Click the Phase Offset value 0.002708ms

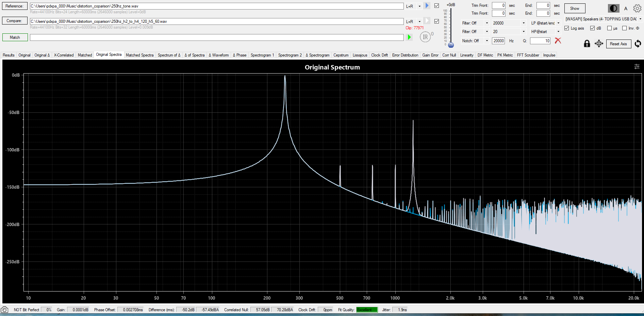pos(131,310)
